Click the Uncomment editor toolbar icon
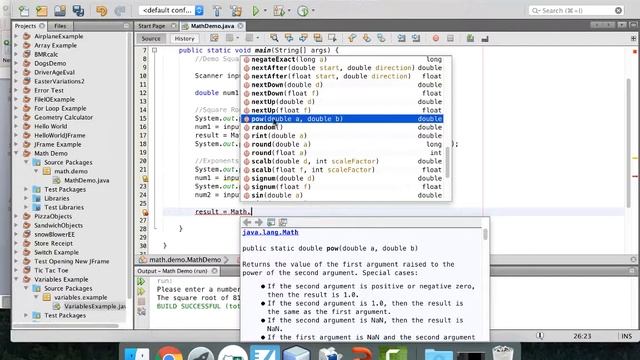This screenshot has height=360, width=640. click(x=485, y=38)
